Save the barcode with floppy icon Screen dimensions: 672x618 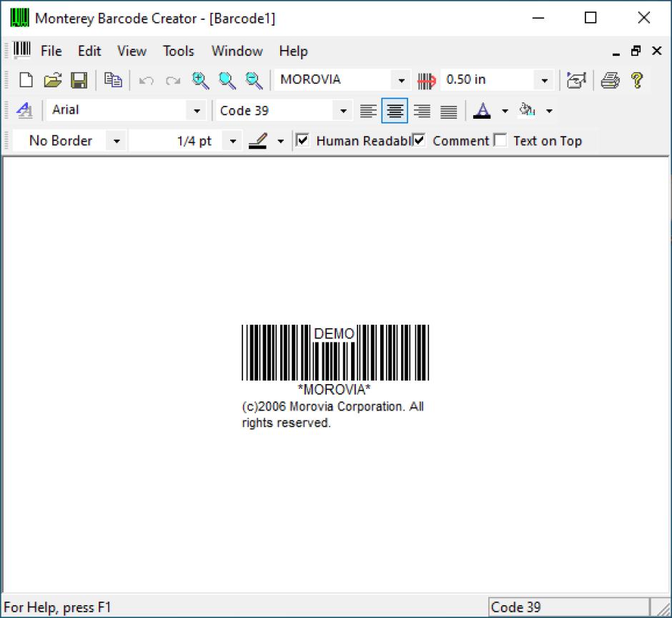pos(79,80)
